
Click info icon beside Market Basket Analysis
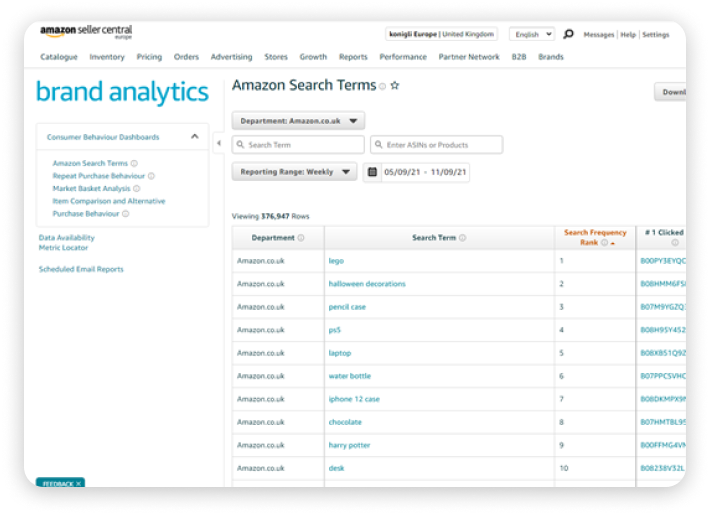137,188
